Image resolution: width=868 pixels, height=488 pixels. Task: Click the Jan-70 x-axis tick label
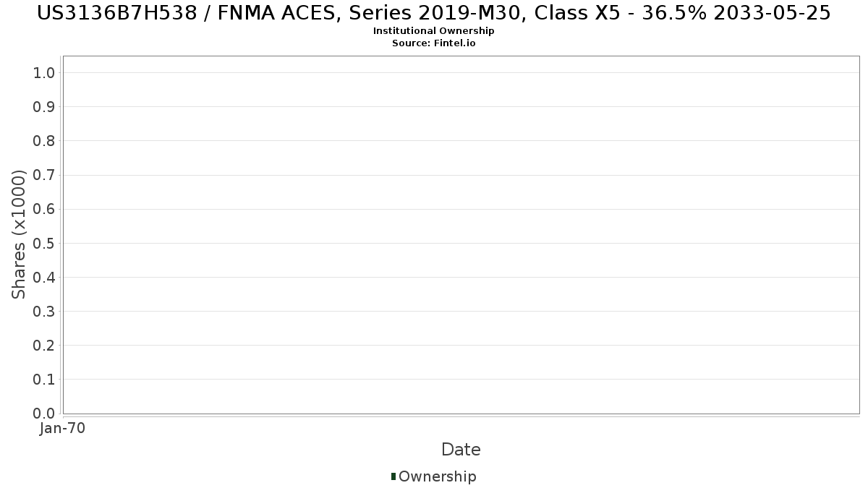(x=62, y=429)
